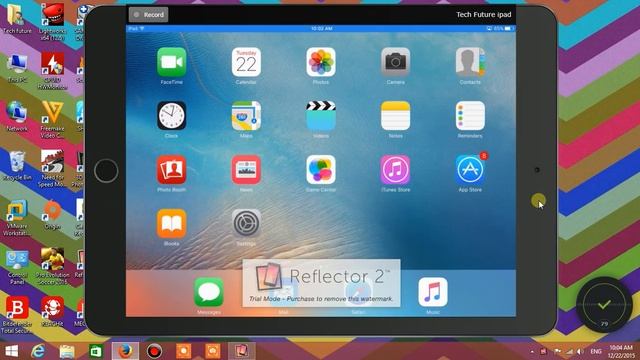The width and height of the screenshot is (640, 360).
Task: Click the Tech Future ipad title
Action: 483,15
